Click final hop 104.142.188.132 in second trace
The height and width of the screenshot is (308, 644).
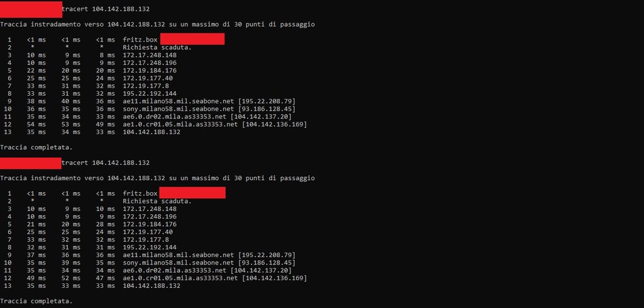click(x=152, y=286)
